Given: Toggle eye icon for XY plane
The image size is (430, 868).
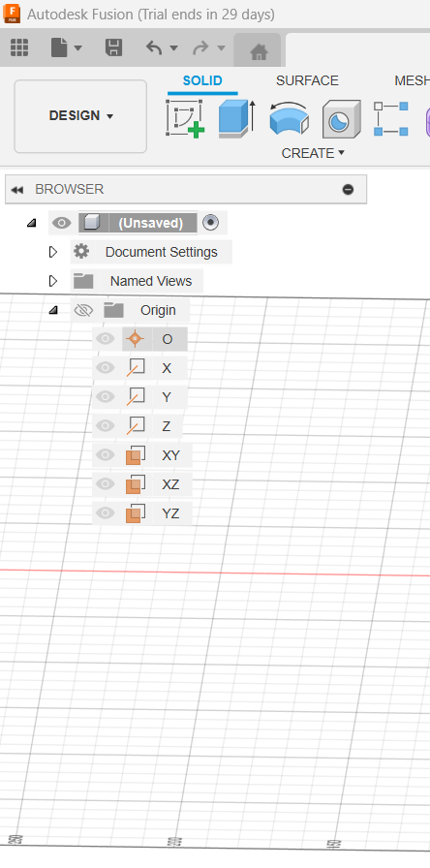Looking at the screenshot, I should coord(106,454).
